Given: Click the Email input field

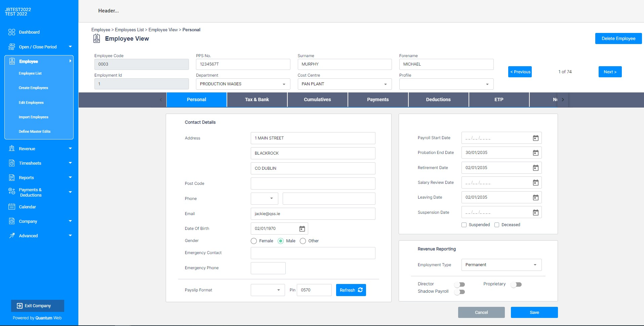Looking at the screenshot, I should 313,214.
